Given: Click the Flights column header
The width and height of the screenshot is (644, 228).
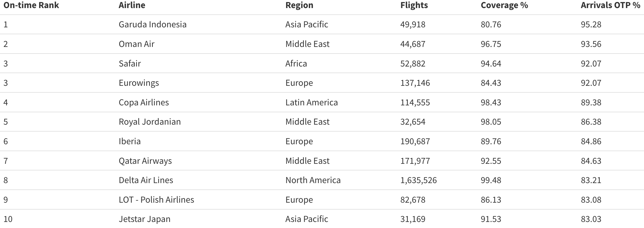Looking at the screenshot, I should tap(414, 5).
